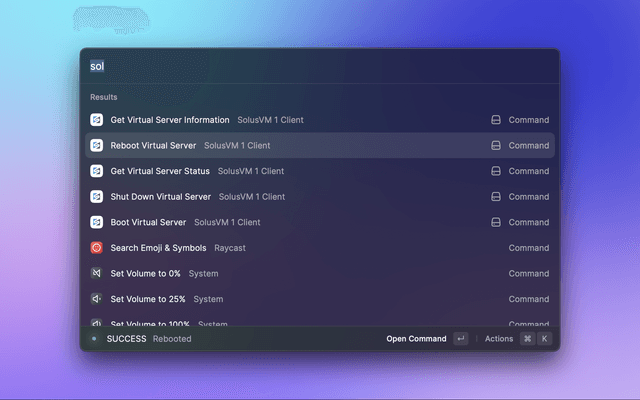
Task: Click the SolusVM icon beside Shut Down Virtual Server
Action: (x=97, y=197)
